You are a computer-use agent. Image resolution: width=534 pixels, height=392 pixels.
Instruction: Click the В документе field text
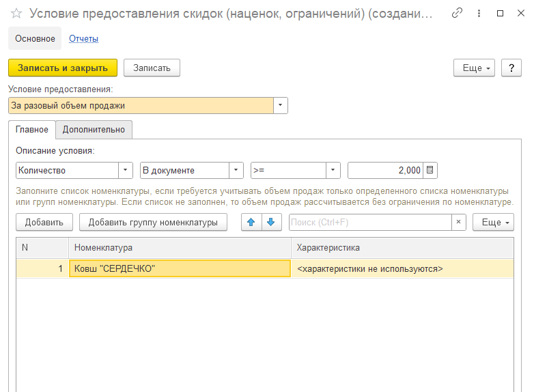169,170
